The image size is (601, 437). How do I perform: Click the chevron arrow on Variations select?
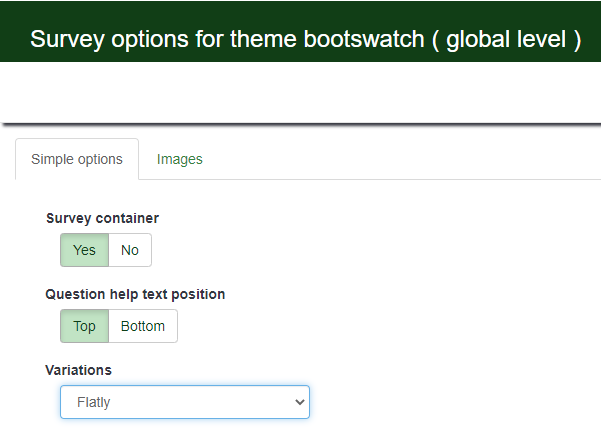point(298,402)
